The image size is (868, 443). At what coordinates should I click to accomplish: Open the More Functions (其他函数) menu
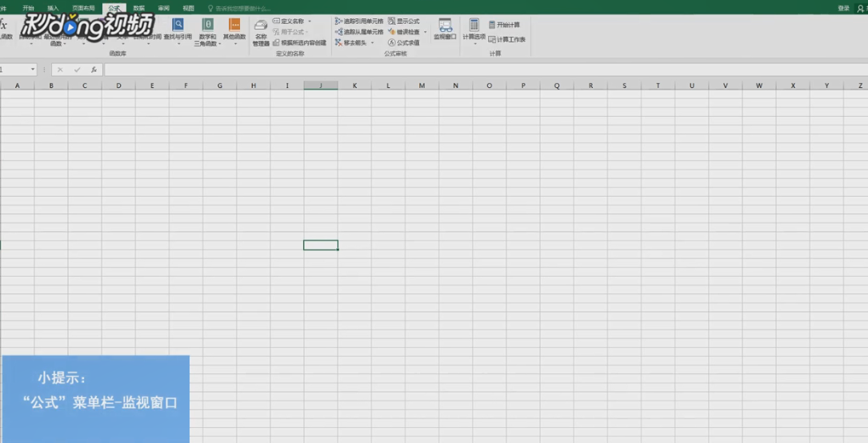234,31
